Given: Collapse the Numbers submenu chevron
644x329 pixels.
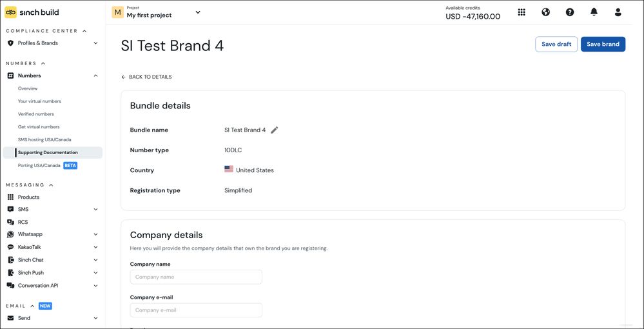Looking at the screenshot, I should click(x=95, y=75).
